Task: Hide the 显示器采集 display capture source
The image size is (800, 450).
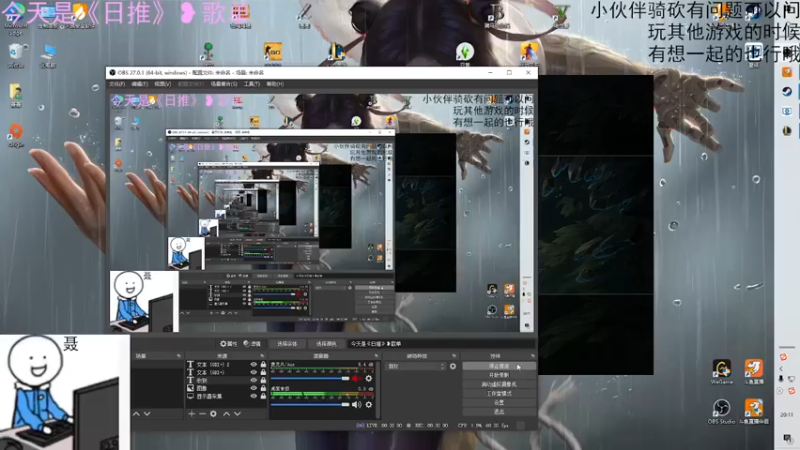Action: click(x=254, y=396)
